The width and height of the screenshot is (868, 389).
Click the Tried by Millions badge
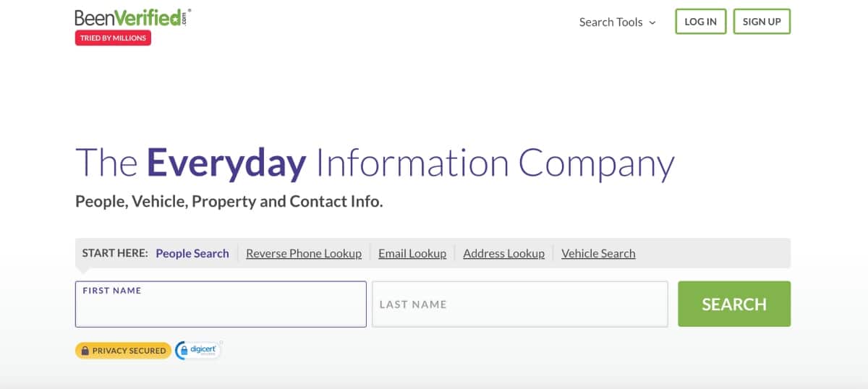113,38
